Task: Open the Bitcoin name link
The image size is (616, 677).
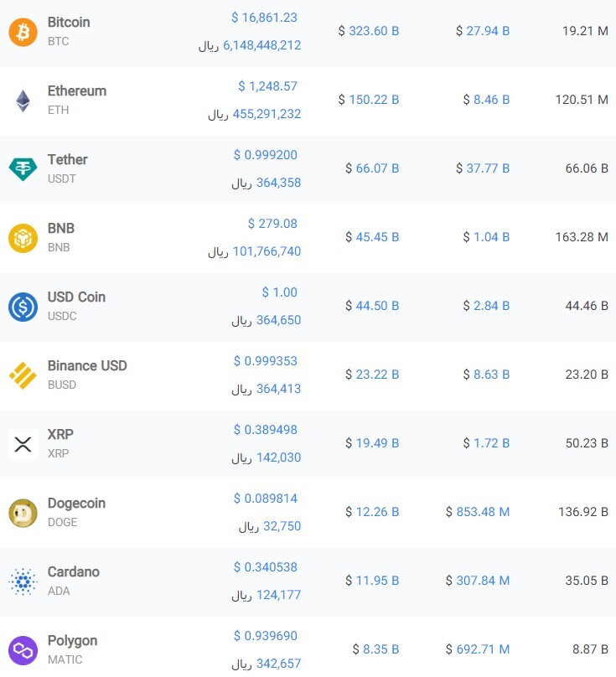Action: tap(69, 22)
